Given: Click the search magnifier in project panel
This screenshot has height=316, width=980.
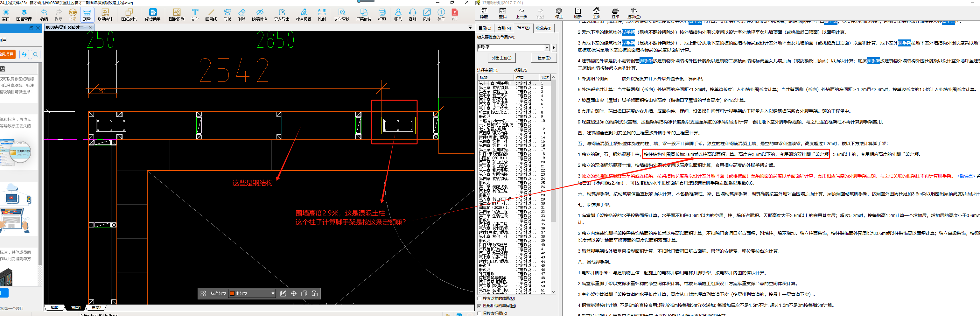Looking at the screenshot, I should 36,54.
